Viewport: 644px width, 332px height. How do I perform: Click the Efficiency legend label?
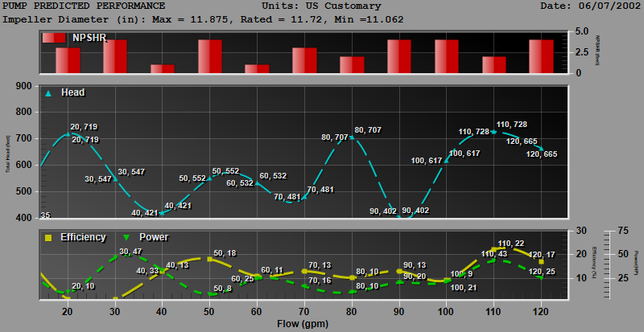coord(83,237)
